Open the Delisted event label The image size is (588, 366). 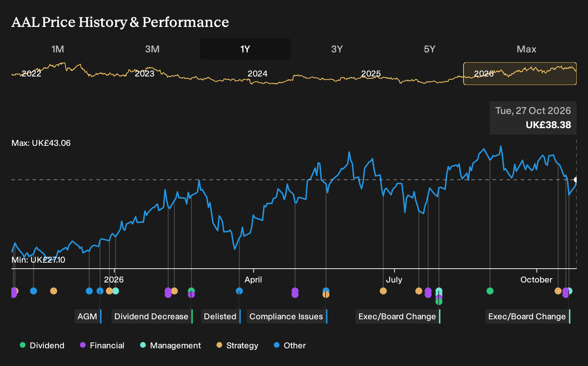(221, 316)
